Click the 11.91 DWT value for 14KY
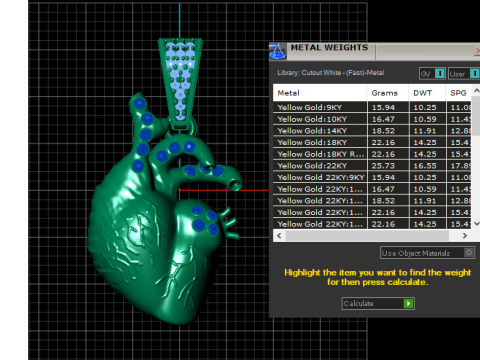480x360 pixels. tap(425, 131)
